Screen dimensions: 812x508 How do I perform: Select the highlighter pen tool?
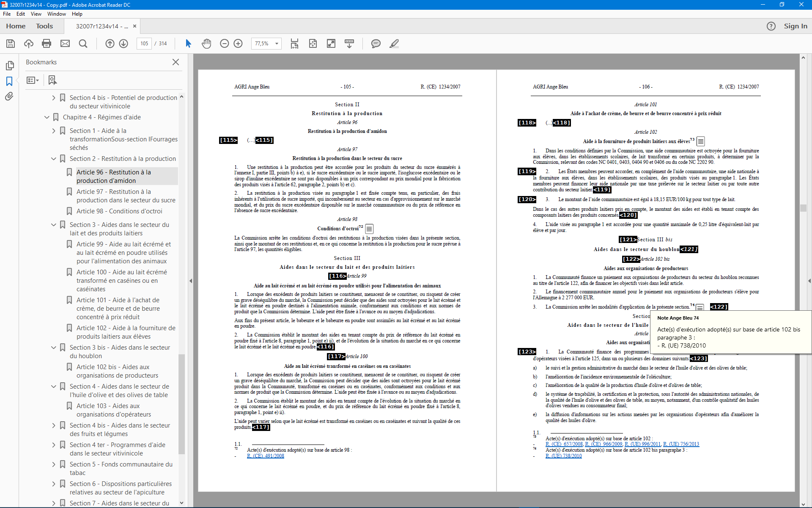pos(394,44)
